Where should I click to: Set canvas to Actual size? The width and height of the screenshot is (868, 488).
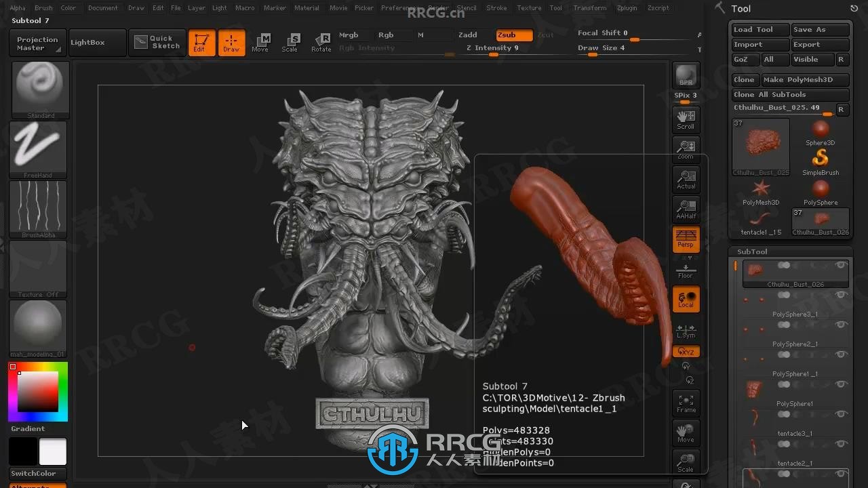(x=686, y=180)
